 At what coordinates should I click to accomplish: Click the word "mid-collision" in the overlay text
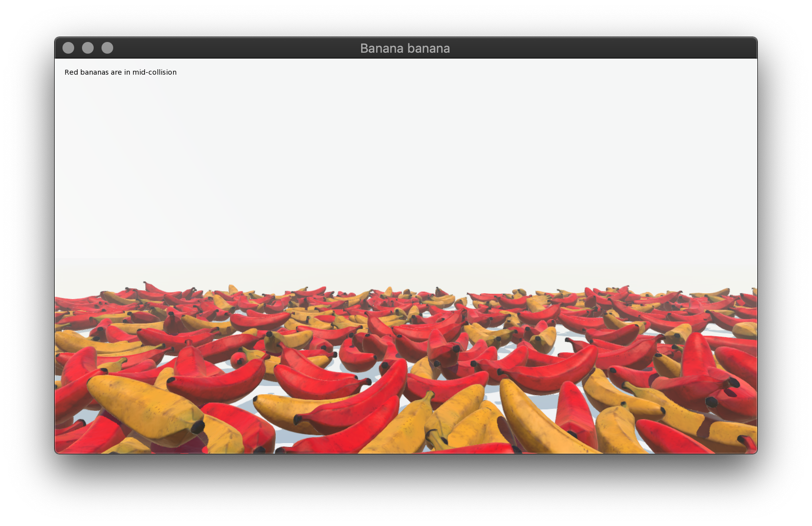tap(154, 72)
